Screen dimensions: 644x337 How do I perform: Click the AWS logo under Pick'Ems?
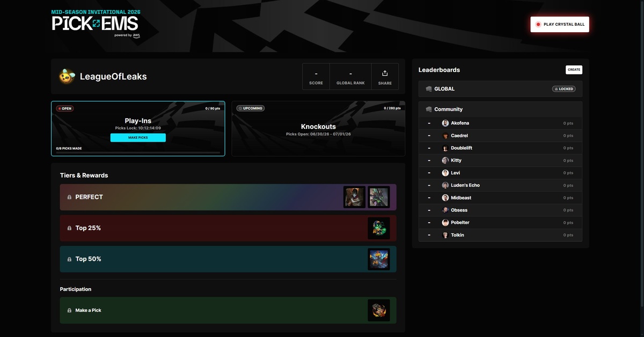[136, 35]
